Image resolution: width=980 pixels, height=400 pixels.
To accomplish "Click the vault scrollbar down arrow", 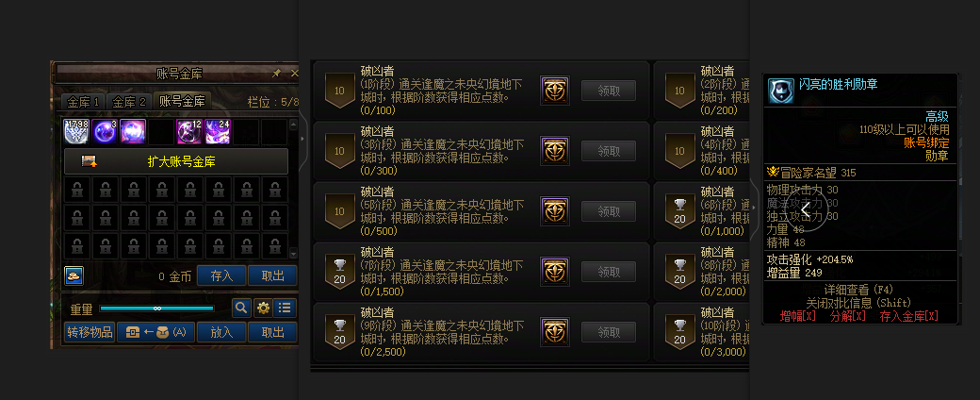I will 294,254.
